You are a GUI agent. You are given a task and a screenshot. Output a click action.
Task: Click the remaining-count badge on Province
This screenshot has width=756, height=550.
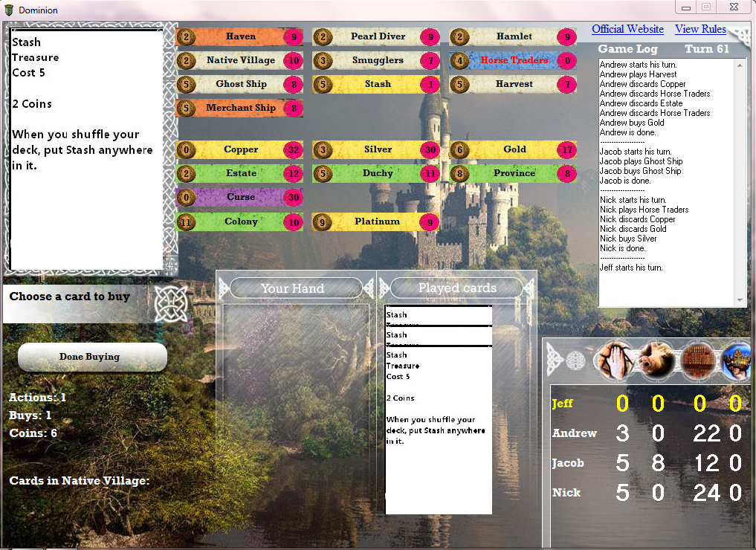click(566, 173)
